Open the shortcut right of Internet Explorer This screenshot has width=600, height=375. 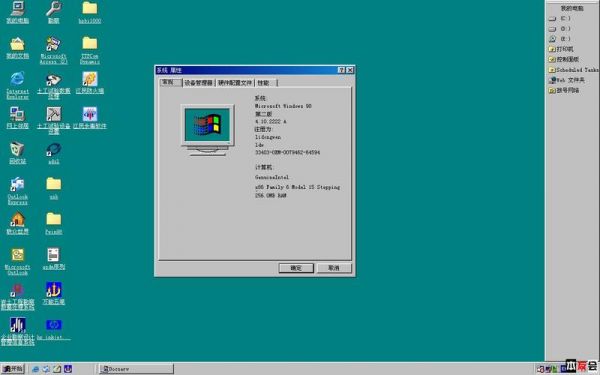pyautogui.click(x=54, y=85)
